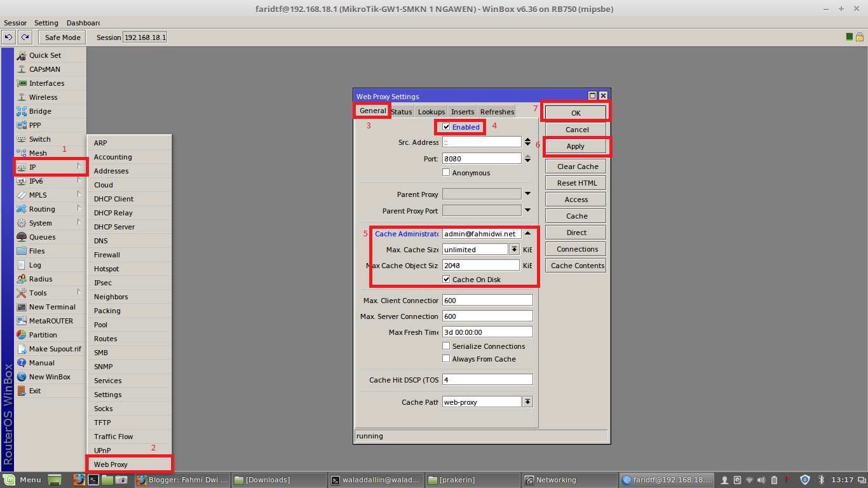Click the Partition sidebar icon
Image resolution: width=868 pixels, height=488 pixels.
pyautogui.click(x=22, y=335)
